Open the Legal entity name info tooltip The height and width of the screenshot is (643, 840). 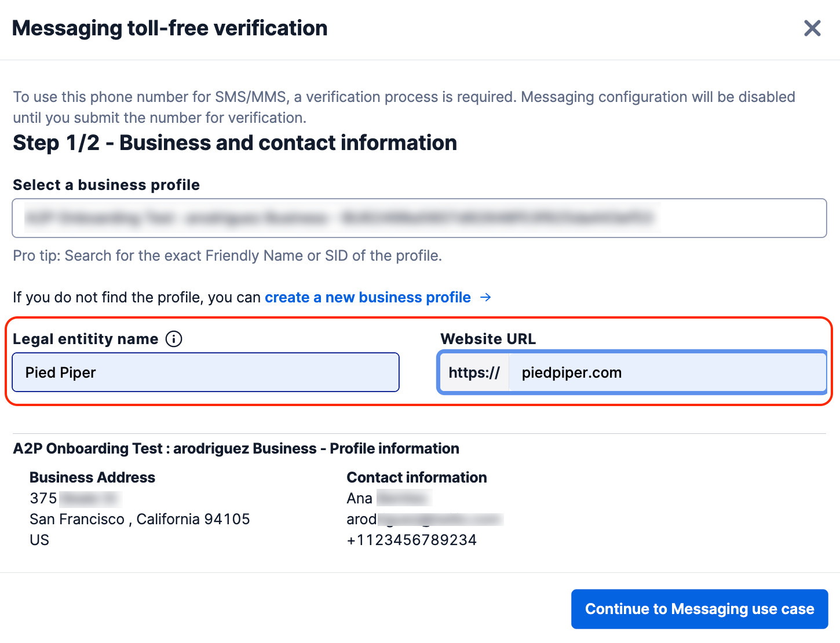pos(174,339)
